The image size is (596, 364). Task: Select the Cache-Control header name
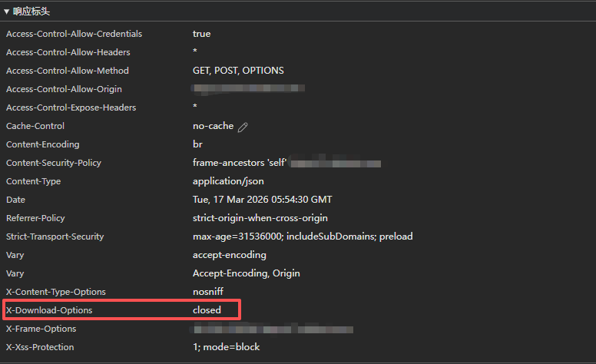[35, 126]
